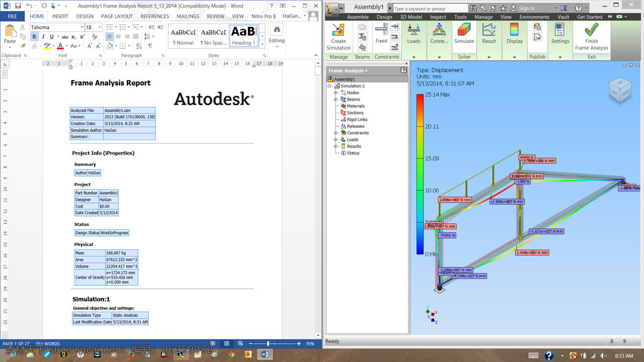Screen dimensions: 644x362
Task: Open the PAGE LAYOUT tab in Word
Action: 117,16
